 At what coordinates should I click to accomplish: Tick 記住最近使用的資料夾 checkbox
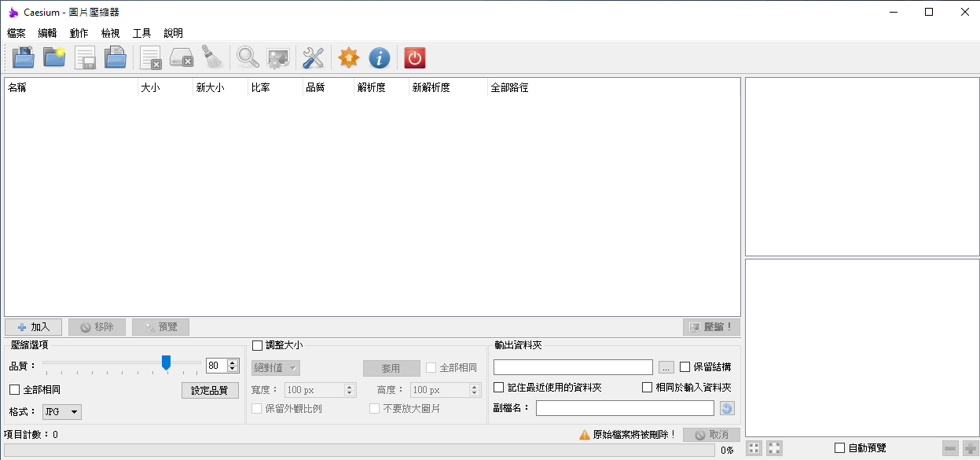(x=499, y=388)
